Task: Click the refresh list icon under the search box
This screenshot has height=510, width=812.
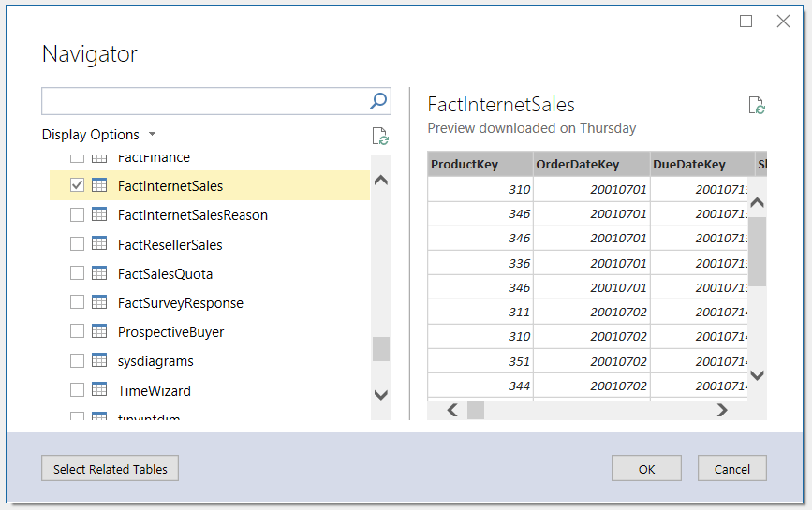Action: click(379, 137)
